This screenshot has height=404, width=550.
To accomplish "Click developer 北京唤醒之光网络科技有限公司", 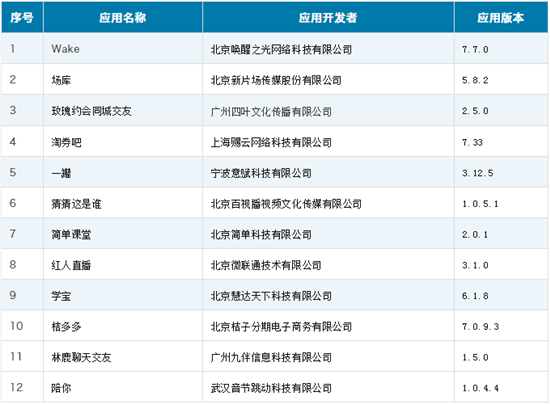I will (281, 49).
